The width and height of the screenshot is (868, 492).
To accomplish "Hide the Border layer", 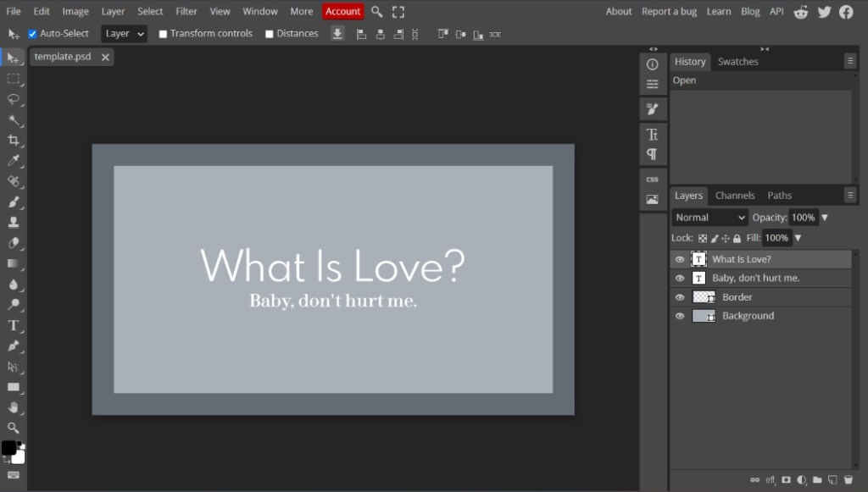I will point(680,297).
